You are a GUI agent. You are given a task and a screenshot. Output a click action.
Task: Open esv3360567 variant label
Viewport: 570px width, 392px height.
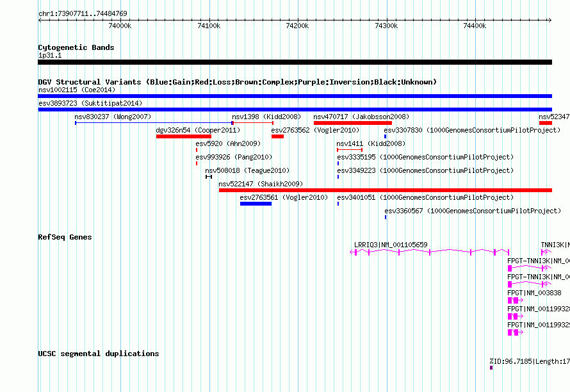point(473,211)
